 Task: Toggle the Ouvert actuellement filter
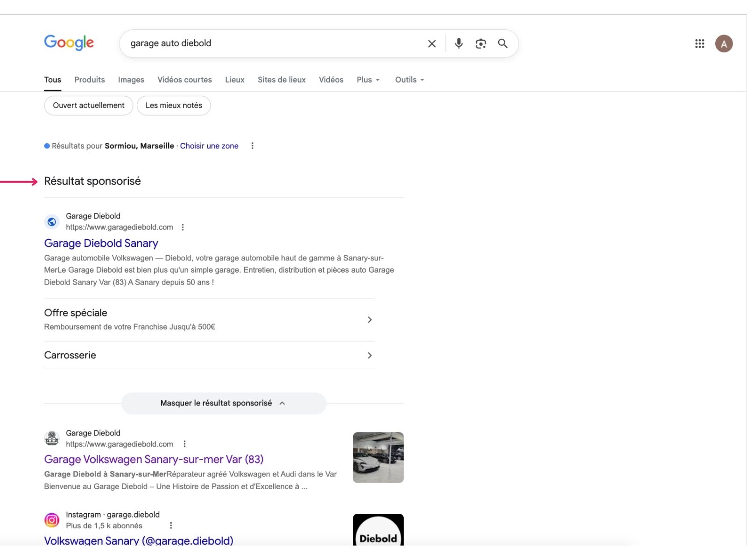pyautogui.click(x=88, y=105)
